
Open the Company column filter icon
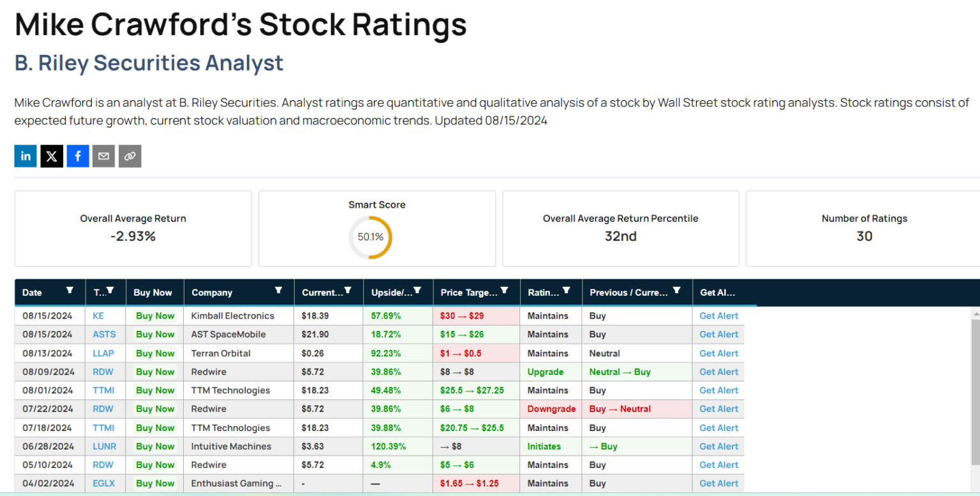coord(278,291)
